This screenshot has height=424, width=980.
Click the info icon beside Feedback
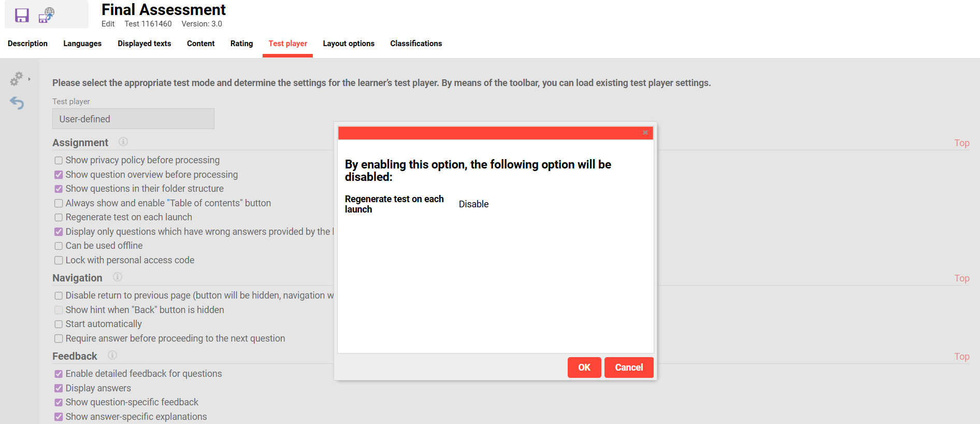tap(112, 356)
